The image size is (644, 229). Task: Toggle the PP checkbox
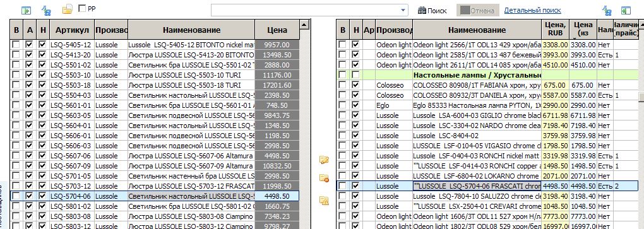(x=82, y=8)
